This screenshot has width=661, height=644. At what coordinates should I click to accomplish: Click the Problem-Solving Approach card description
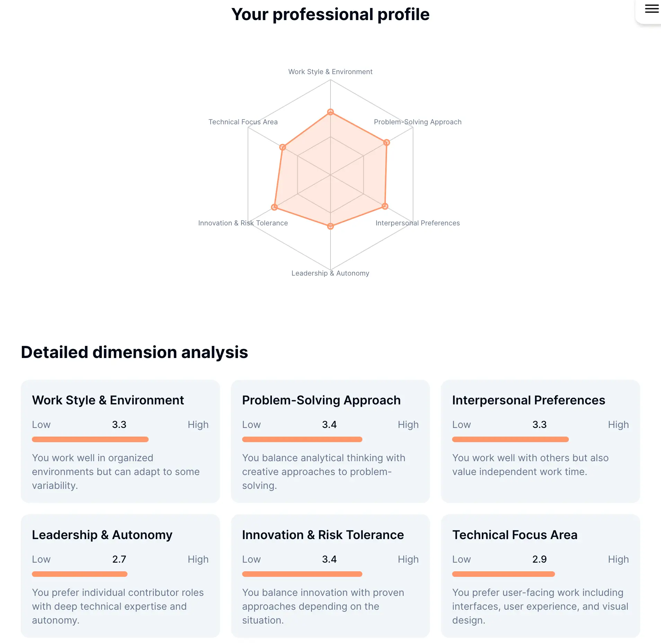324,472
